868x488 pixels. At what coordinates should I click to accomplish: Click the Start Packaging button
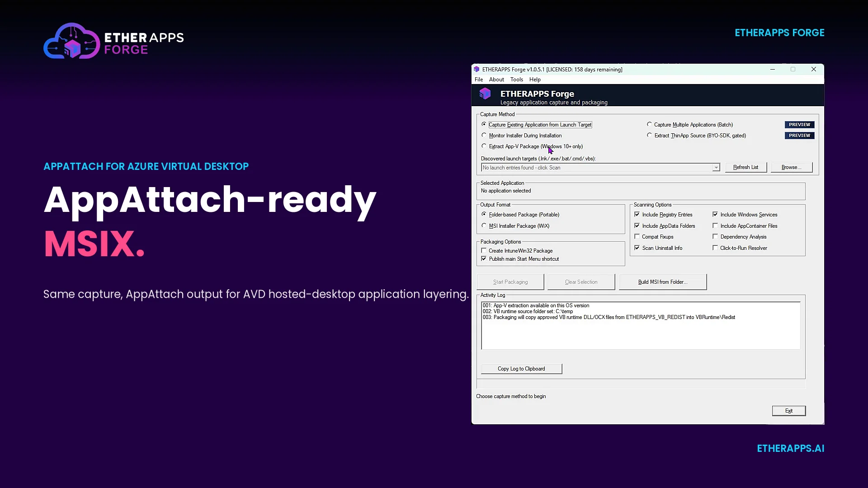coord(510,282)
